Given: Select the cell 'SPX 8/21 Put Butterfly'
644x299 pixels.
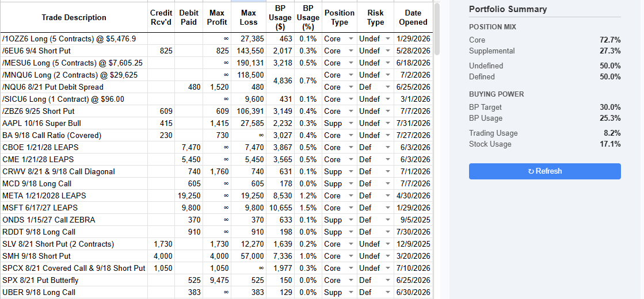Looking at the screenshot, I should [x=74, y=280].
